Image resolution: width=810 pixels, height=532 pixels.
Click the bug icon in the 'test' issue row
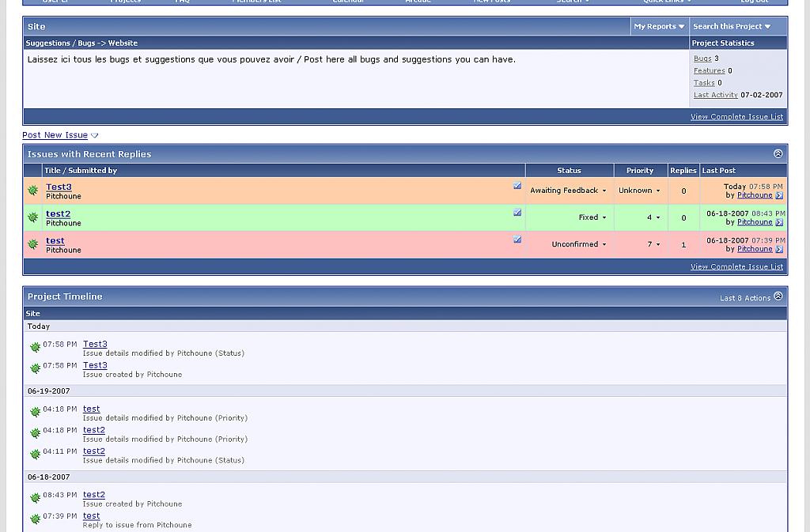[32, 244]
